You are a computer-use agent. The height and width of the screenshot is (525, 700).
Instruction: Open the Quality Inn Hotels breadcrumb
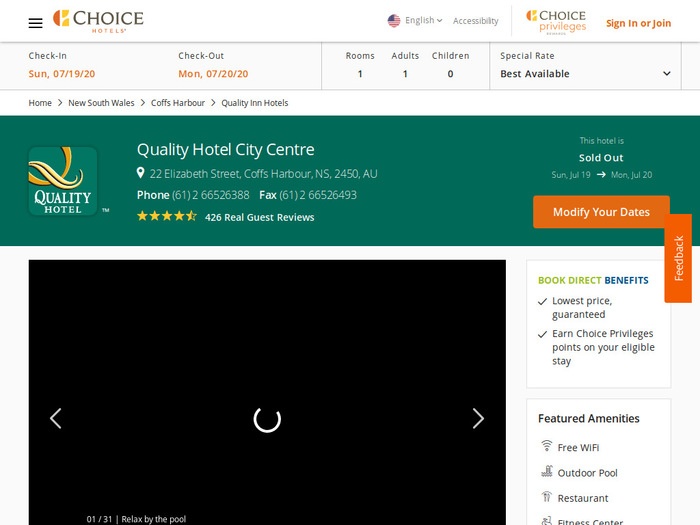[254, 103]
